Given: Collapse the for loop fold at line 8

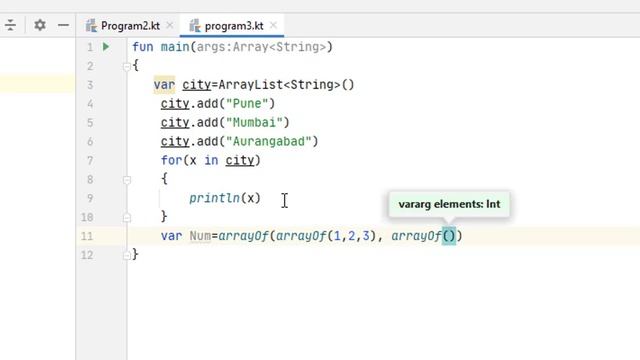Looking at the screenshot, I should 127,180.
